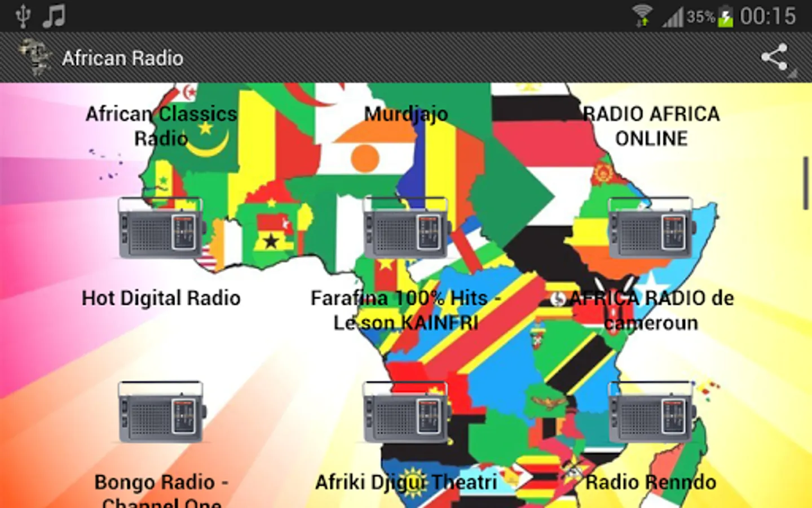
Task: Tap the radio icon above Farafina 100% Hits
Action: pyautogui.click(x=407, y=227)
